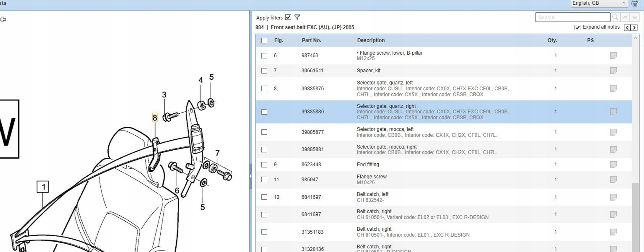
Task: Open note icon for Spacer, kit
Action: pos(613,70)
